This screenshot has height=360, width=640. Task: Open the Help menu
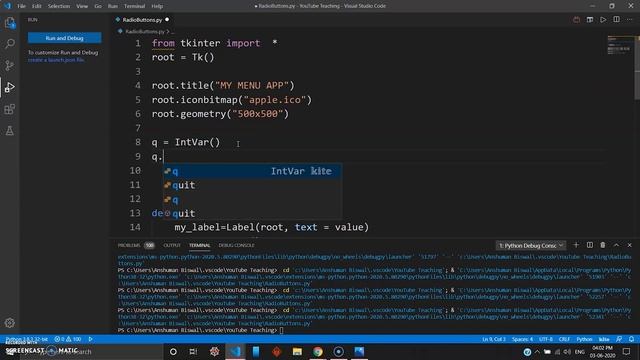point(157,6)
